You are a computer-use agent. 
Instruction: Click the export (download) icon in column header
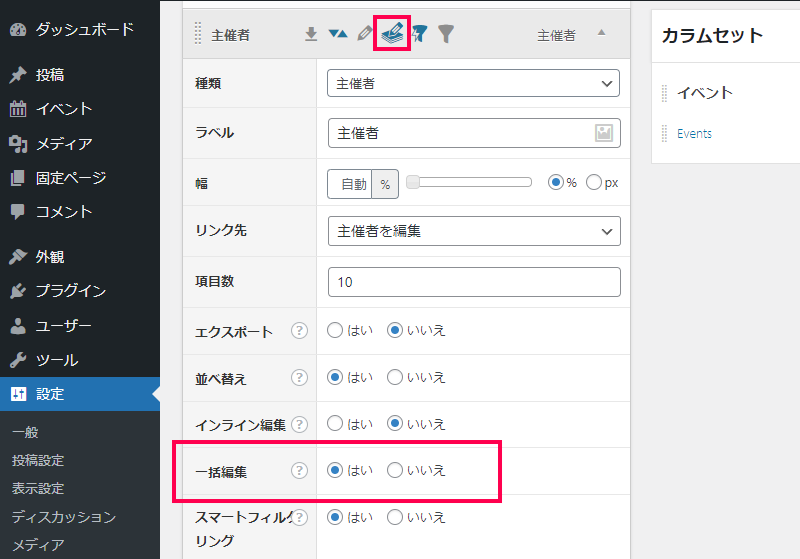pyautogui.click(x=311, y=34)
